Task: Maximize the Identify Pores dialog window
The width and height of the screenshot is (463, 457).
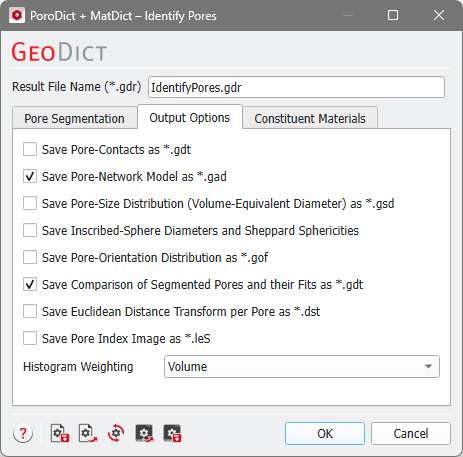Action: (x=393, y=15)
